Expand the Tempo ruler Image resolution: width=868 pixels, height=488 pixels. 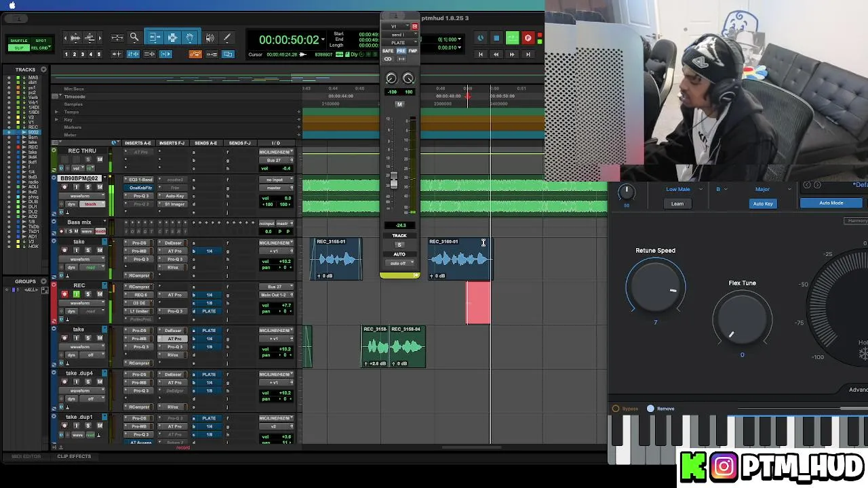pyautogui.click(x=57, y=112)
